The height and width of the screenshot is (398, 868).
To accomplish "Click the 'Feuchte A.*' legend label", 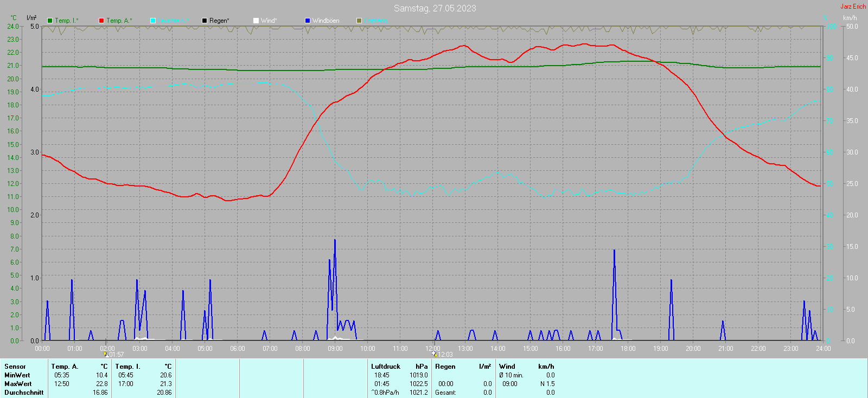I will click(x=174, y=21).
